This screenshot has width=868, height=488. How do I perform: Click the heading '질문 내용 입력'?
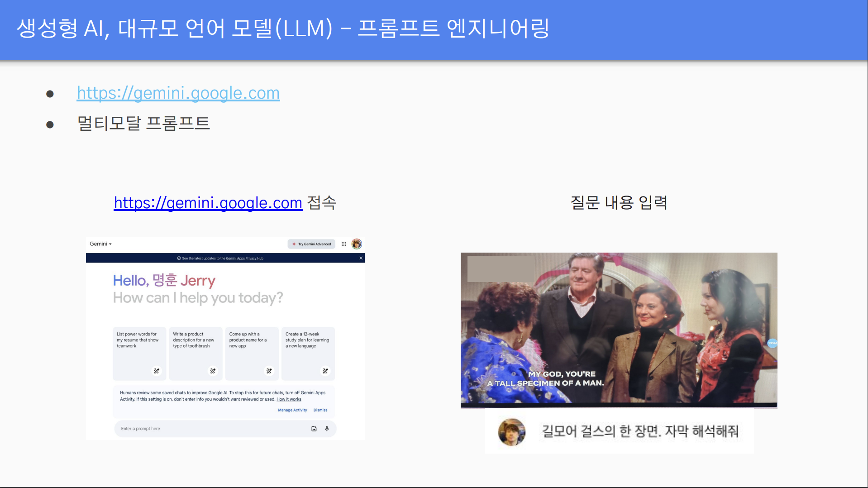(619, 202)
